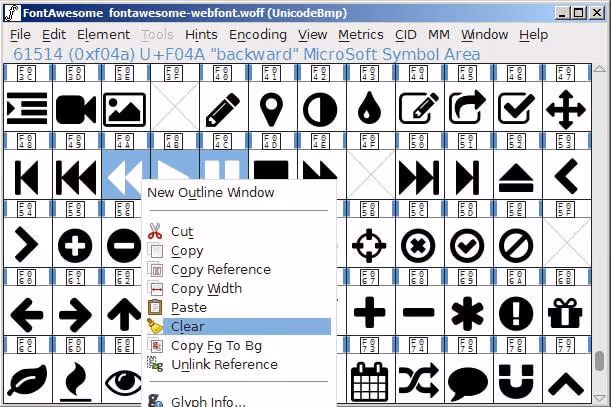Image resolution: width=611 pixels, height=407 pixels.
Task: Select the four-way move arrows glyph
Action: (566, 110)
